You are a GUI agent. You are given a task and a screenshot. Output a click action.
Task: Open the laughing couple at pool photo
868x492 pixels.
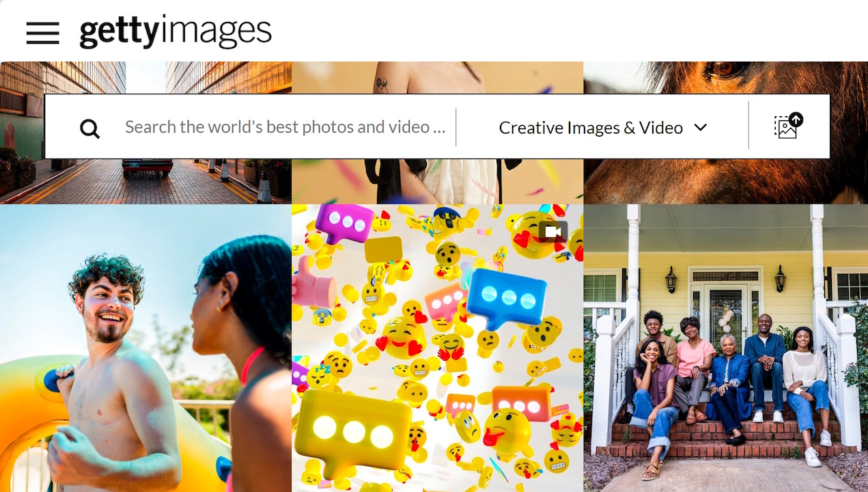145,348
